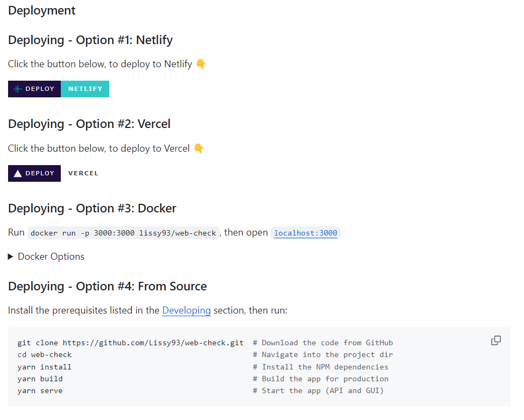
Task: Click the teal NETLIFY badge half
Action: point(85,89)
